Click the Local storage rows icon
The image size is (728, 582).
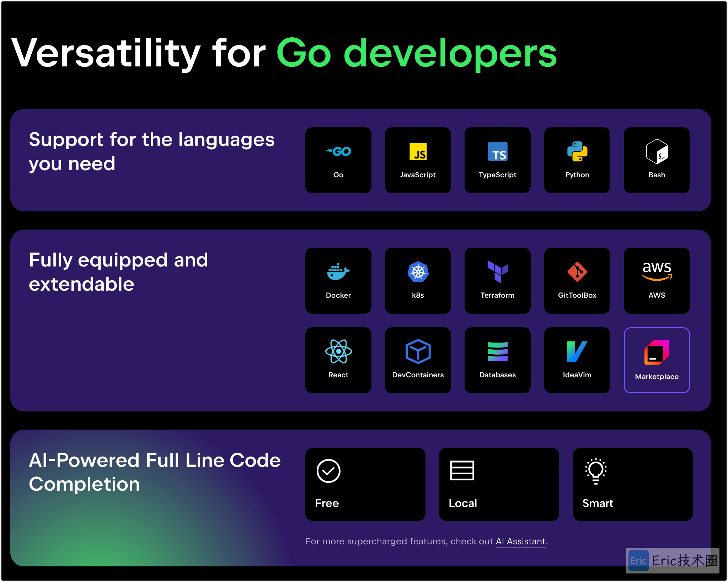(462, 470)
